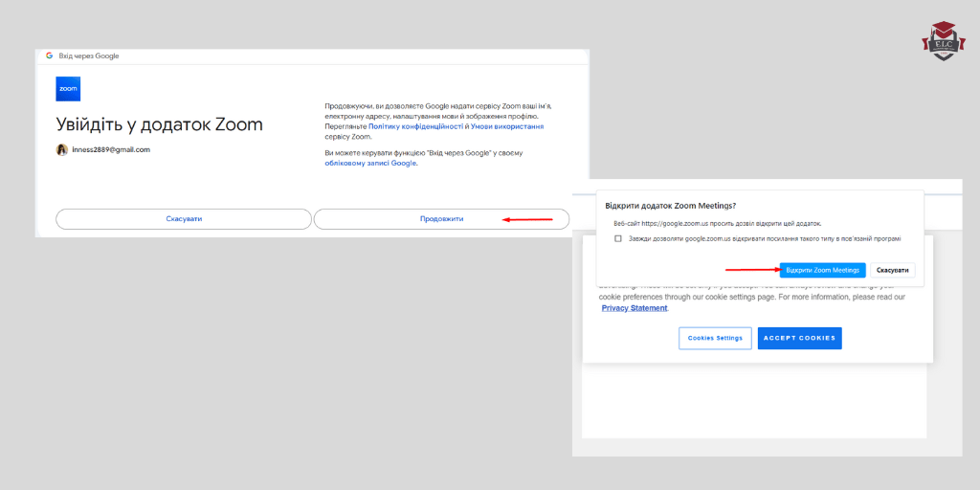Click Скасувати in the Zoom Meetings dialog
Viewport: 980px width, 490px height.
[x=893, y=270]
